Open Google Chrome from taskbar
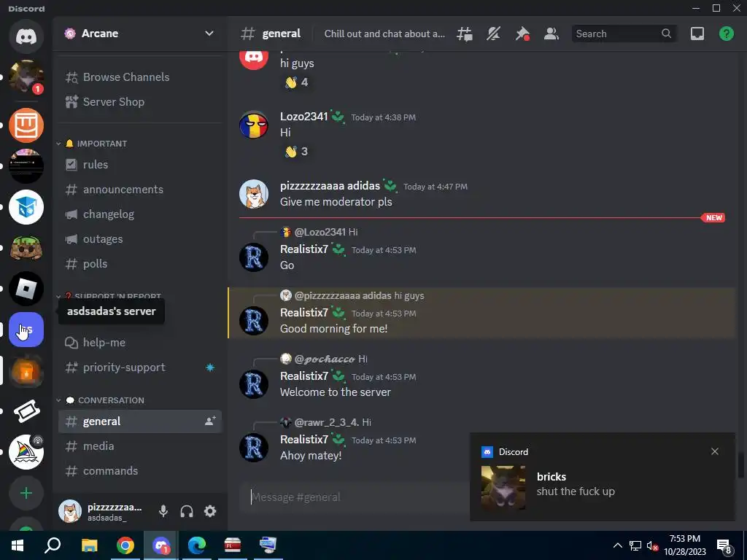This screenshot has width=747, height=560. 125,545
